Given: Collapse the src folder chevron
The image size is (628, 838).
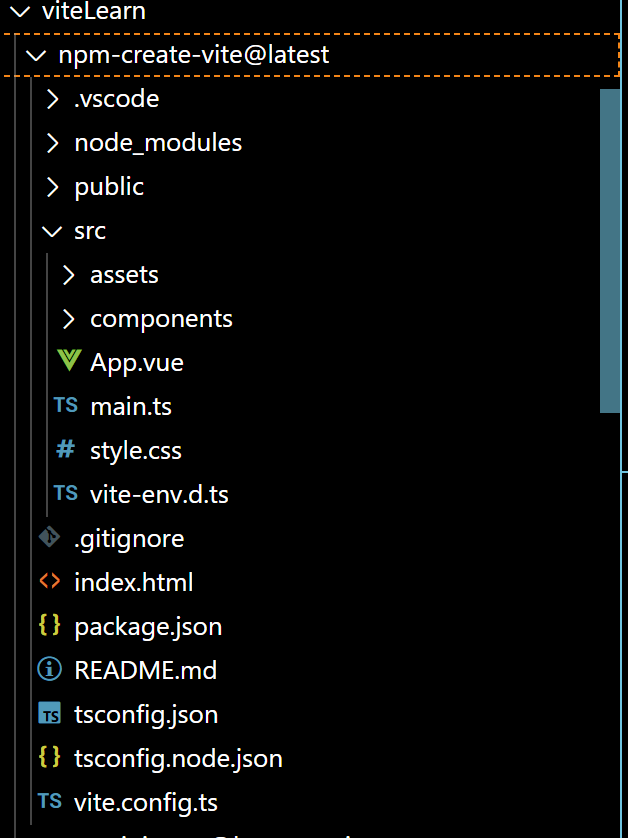Looking at the screenshot, I should 52,231.
